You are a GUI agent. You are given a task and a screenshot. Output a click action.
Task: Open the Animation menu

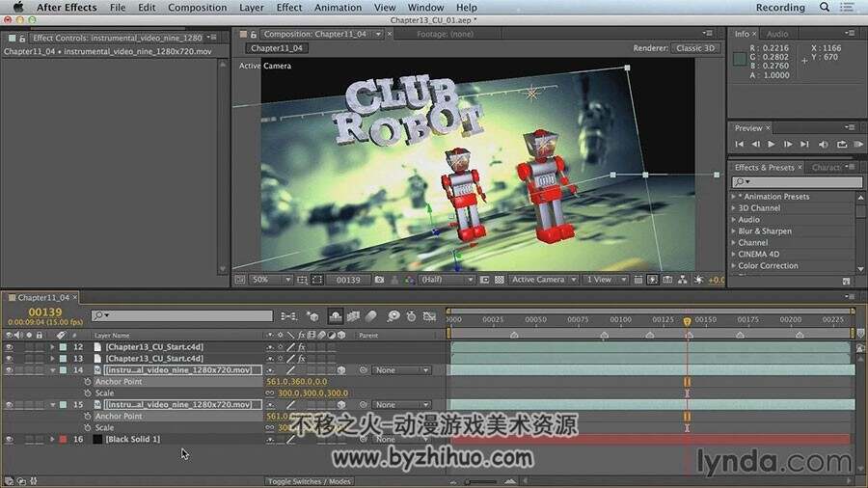click(338, 7)
